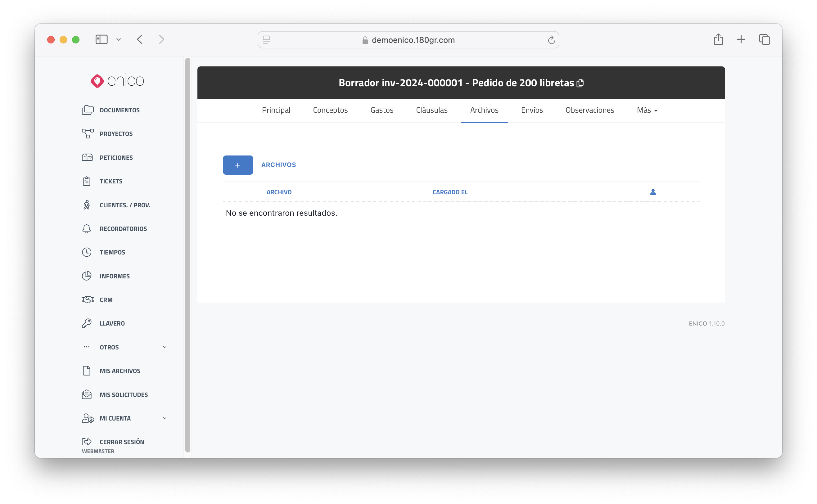Click the Recordatorios bell icon
The height and width of the screenshot is (504, 817).
[87, 229]
